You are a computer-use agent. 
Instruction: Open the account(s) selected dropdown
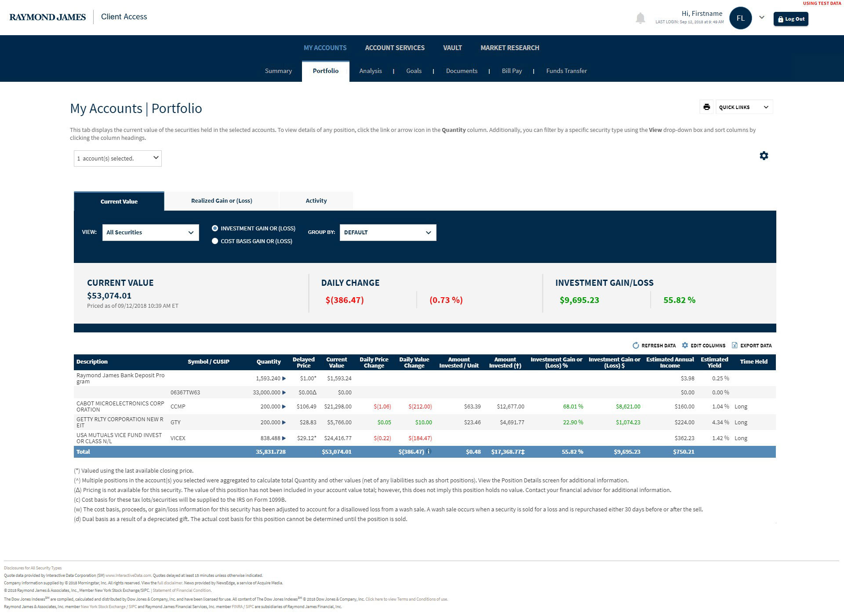(x=118, y=158)
